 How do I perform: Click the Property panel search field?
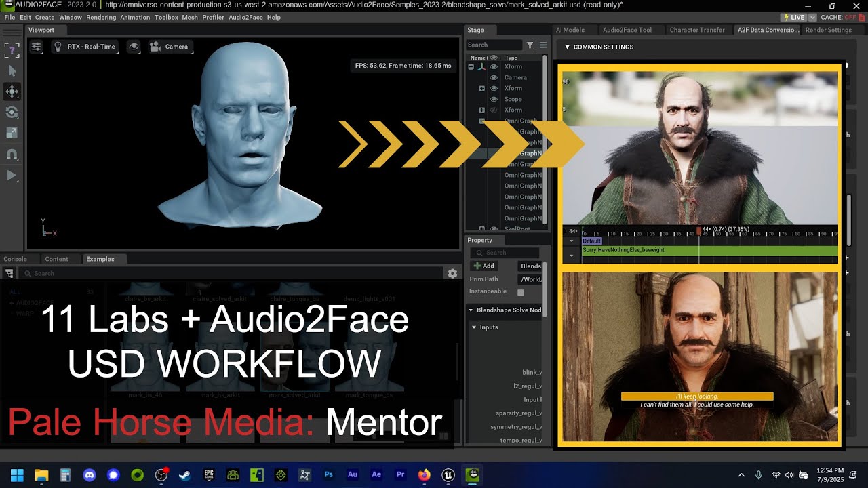coord(504,253)
